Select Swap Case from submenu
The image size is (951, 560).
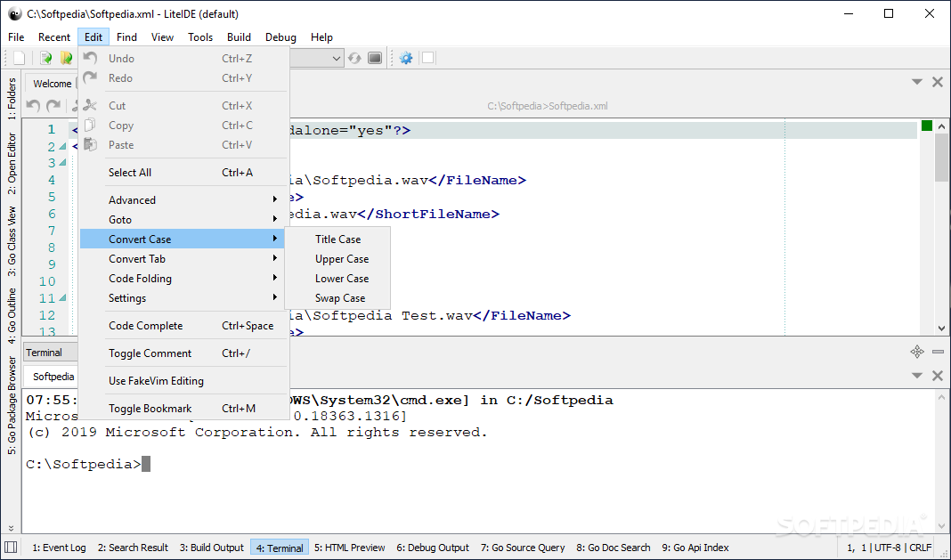pyautogui.click(x=337, y=298)
